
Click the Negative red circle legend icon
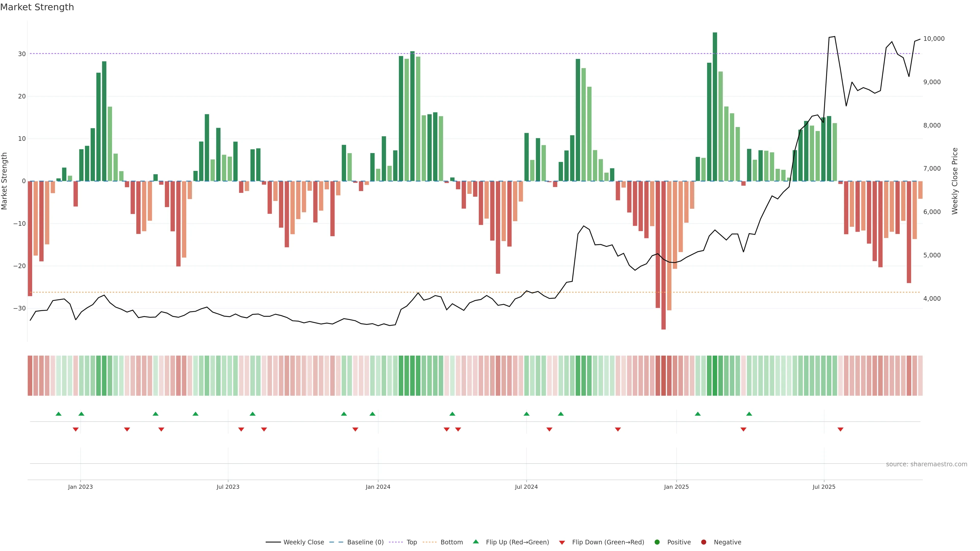point(703,542)
